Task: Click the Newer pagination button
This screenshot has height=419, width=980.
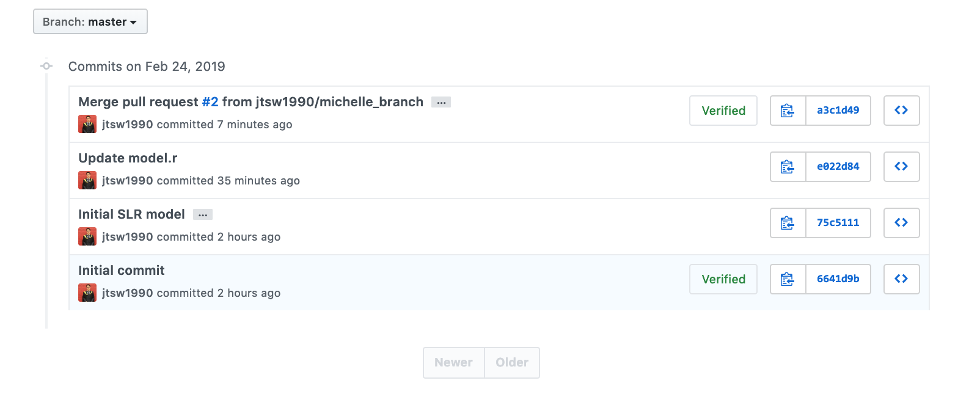Action: [x=453, y=362]
